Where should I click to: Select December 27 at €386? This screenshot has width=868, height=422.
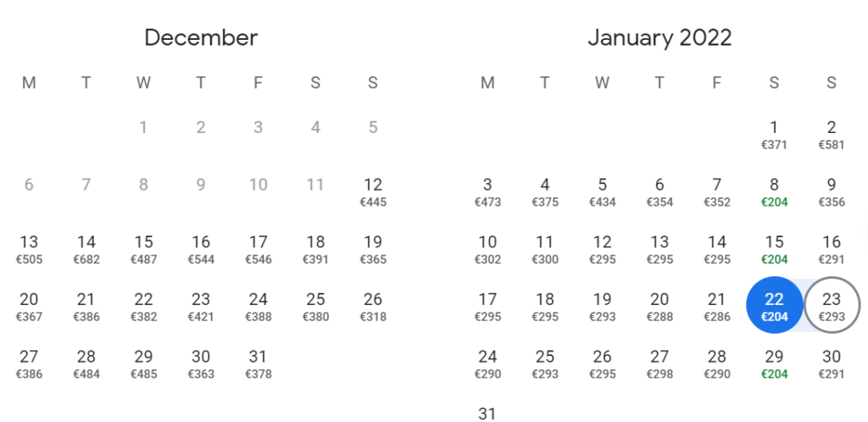(x=29, y=364)
